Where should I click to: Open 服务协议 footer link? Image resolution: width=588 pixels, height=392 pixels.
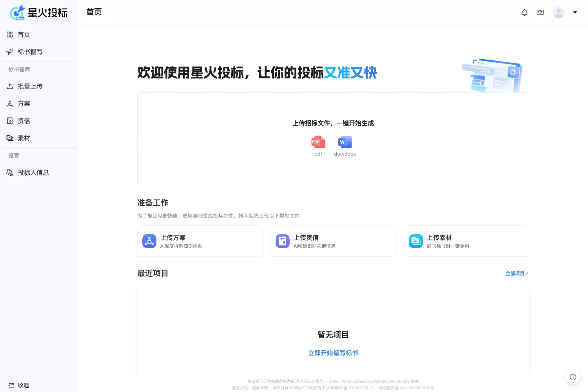(x=240, y=388)
